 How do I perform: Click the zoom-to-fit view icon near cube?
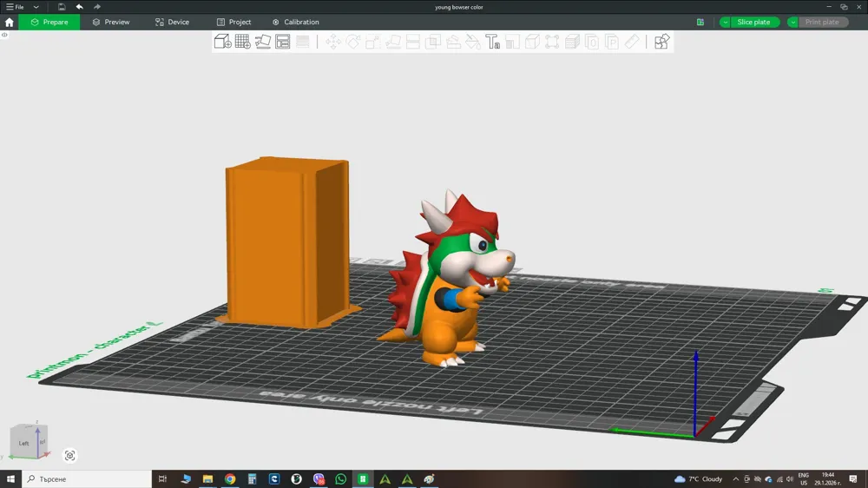69,455
